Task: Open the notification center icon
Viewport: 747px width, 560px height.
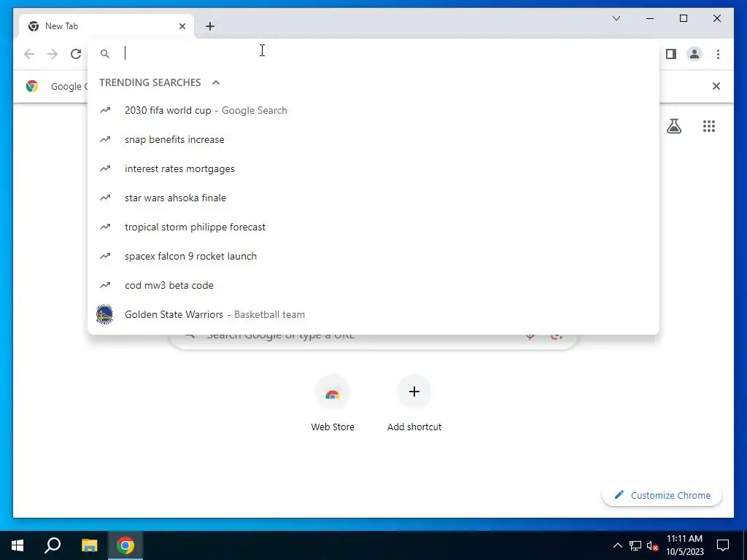Action: coord(723,545)
